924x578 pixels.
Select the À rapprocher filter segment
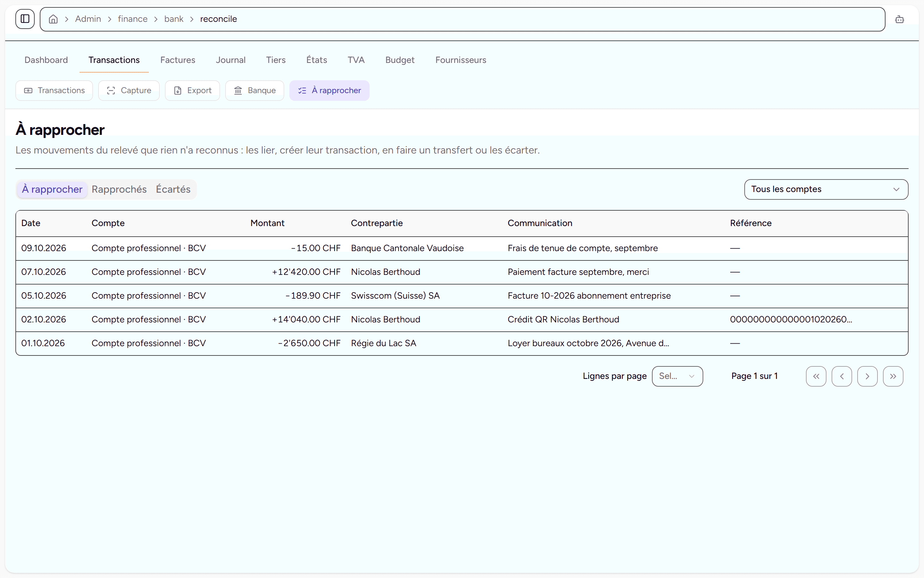pyautogui.click(x=52, y=189)
